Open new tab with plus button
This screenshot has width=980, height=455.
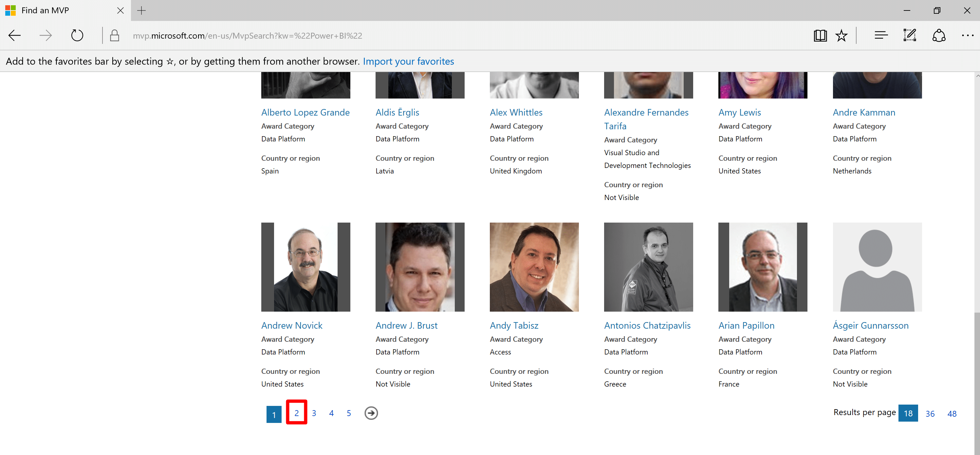[141, 11]
